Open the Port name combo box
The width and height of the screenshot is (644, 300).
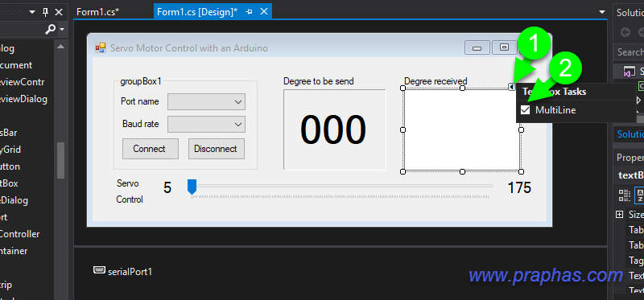point(206,102)
